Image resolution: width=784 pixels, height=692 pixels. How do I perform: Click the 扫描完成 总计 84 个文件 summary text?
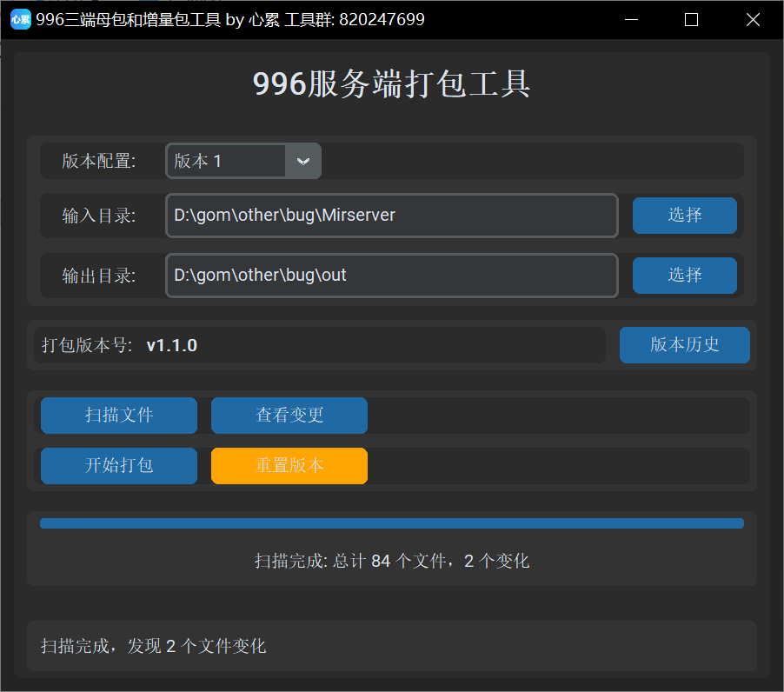(x=391, y=561)
